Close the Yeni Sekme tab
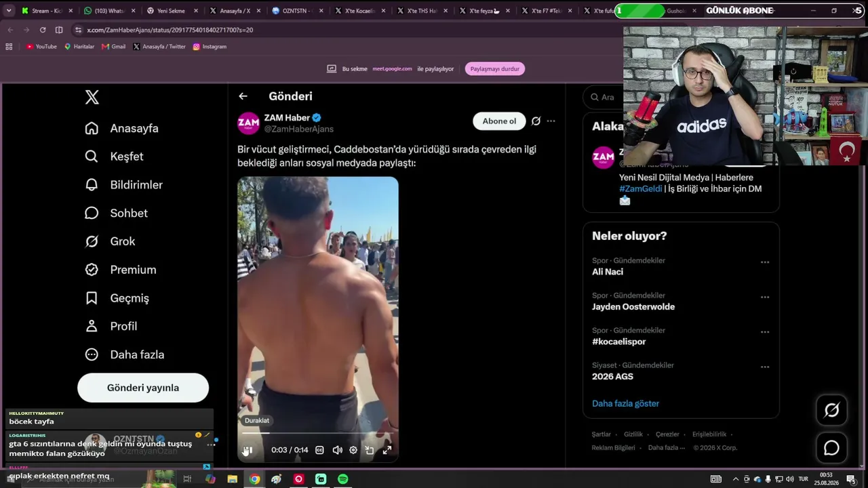The image size is (868, 488). pos(195,11)
